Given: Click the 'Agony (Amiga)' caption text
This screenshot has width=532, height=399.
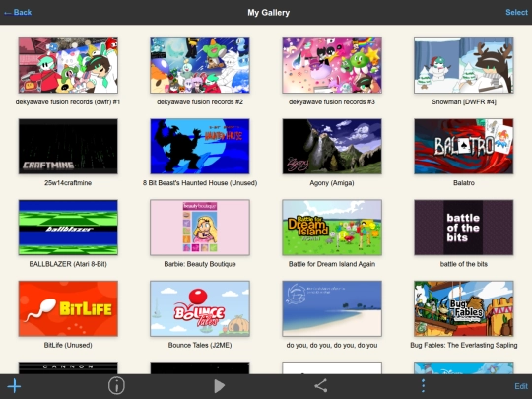Looking at the screenshot, I should click(x=332, y=183).
